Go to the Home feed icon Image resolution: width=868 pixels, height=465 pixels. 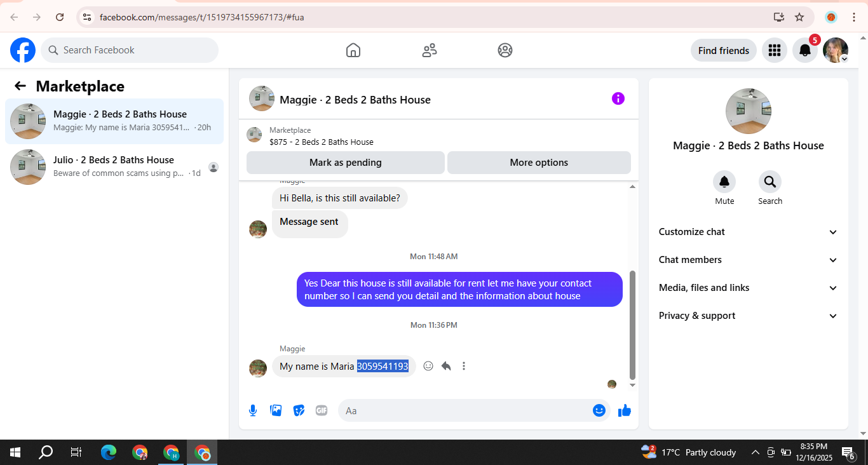coord(353,50)
